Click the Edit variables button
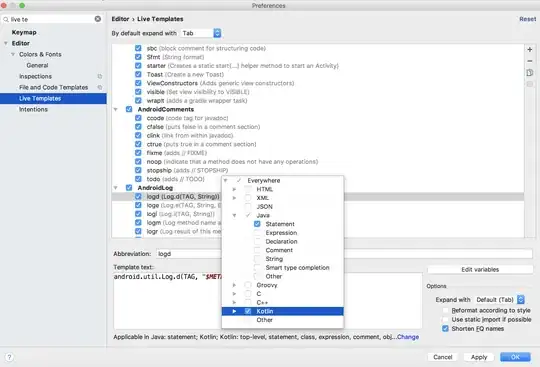 click(x=480, y=270)
